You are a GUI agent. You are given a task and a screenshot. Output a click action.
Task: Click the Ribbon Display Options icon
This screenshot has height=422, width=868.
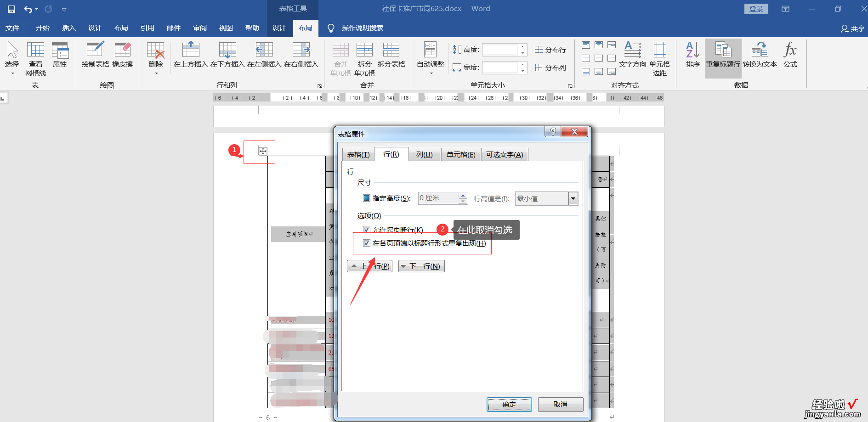tap(785, 9)
